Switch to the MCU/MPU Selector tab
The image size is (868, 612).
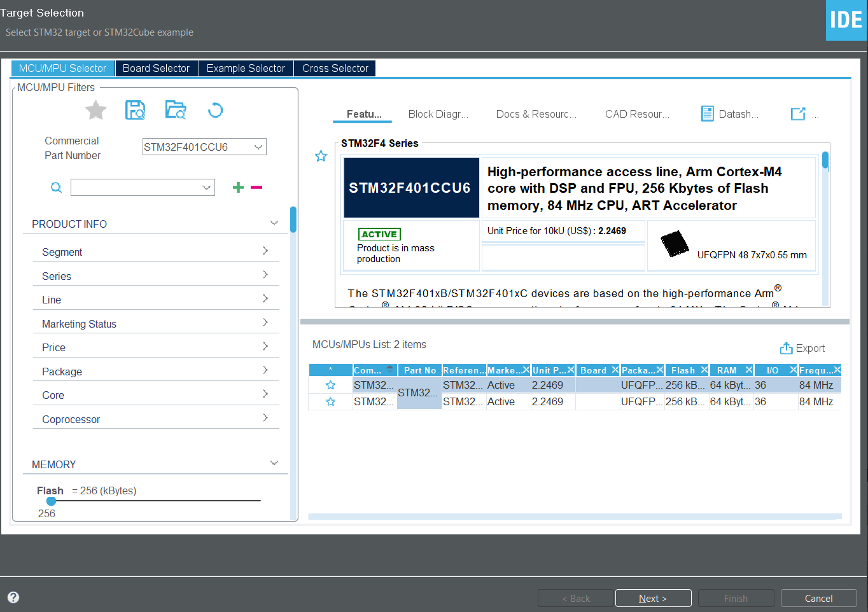(x=62, y=68)
